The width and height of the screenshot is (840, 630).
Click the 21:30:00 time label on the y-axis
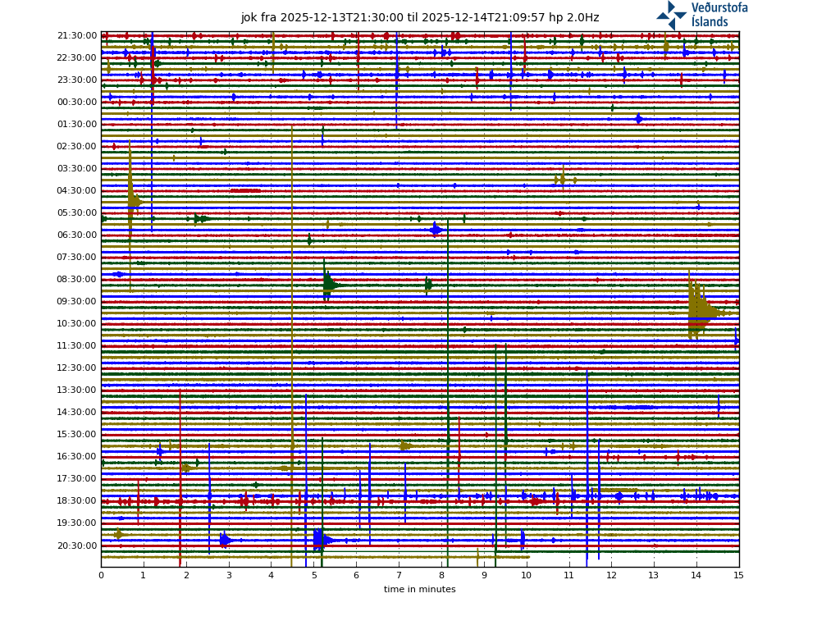coord(77,36)
